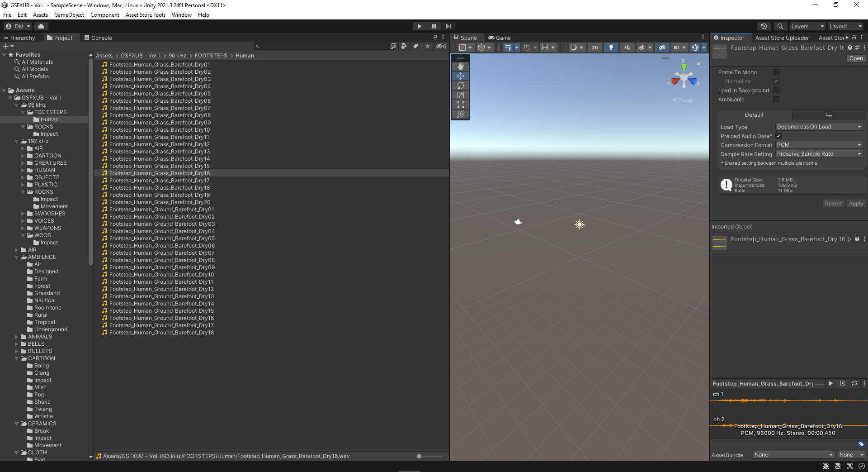Open Undo History from the top toolbar
868x472 pixels.
pyautogui.click(x=764, y=26)
